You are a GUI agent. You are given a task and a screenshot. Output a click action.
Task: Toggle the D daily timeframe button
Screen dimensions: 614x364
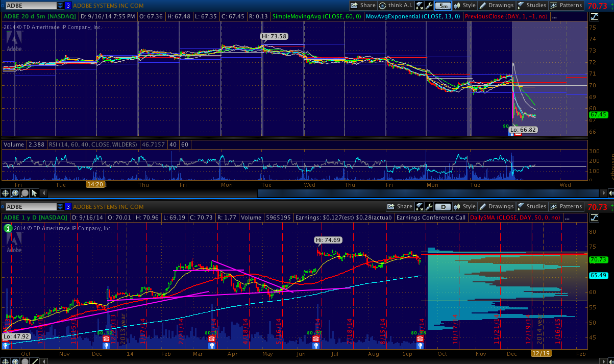[444, 207]
